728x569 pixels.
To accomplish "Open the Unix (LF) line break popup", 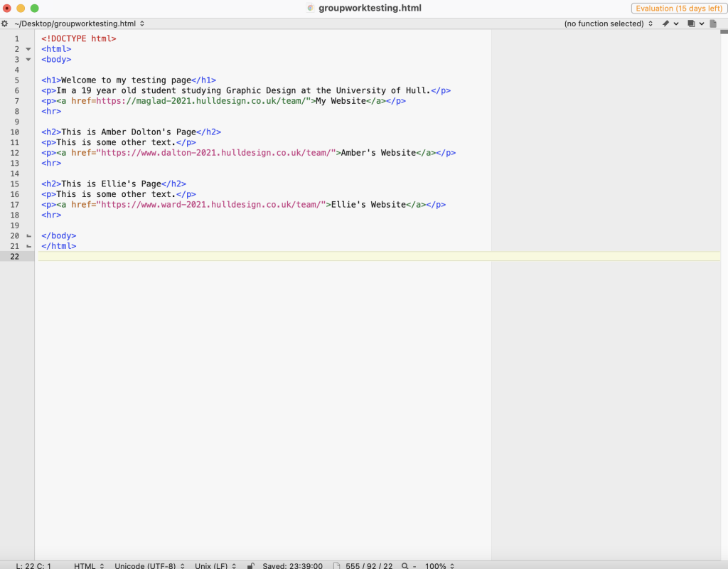I will coord(215,565).
